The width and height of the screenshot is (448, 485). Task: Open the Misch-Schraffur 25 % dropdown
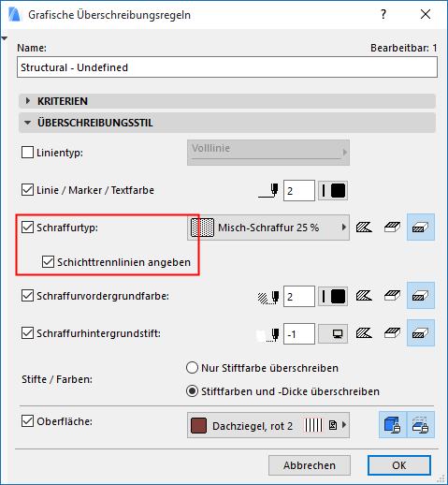(268, 228)
